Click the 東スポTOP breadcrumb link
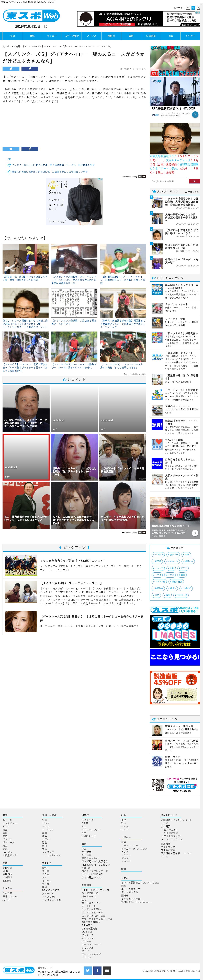 8,46
